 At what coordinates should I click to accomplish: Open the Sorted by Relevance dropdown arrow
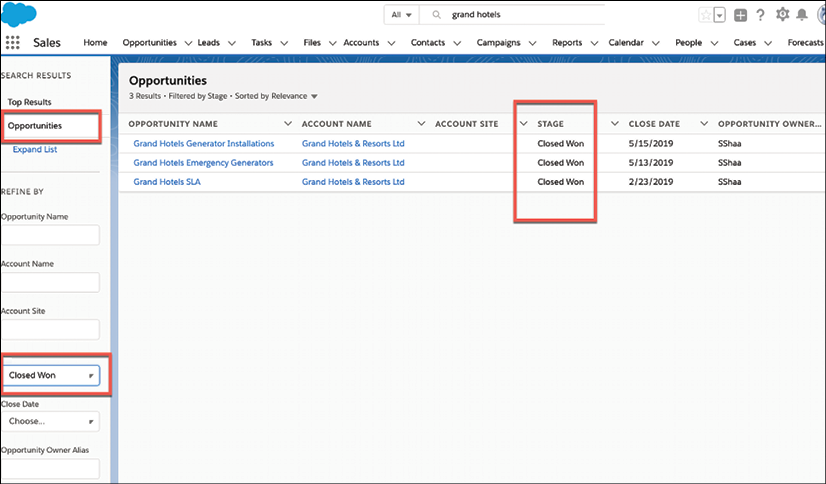314,96
